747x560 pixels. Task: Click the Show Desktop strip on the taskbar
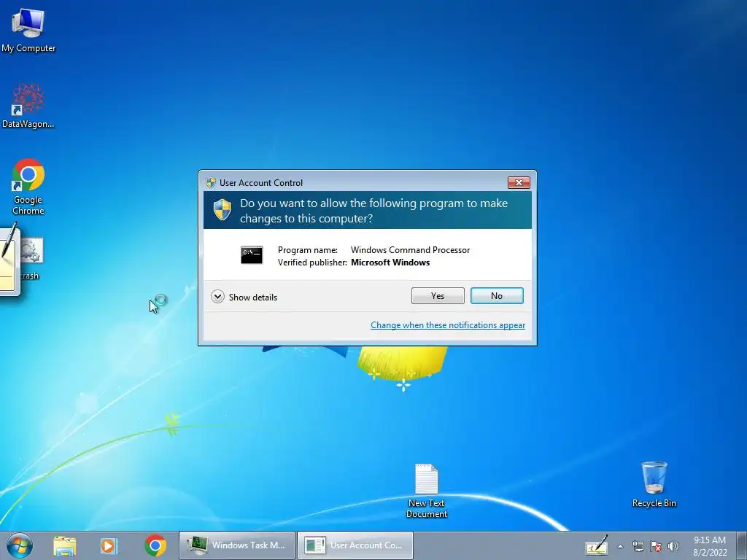pos(742,545)
